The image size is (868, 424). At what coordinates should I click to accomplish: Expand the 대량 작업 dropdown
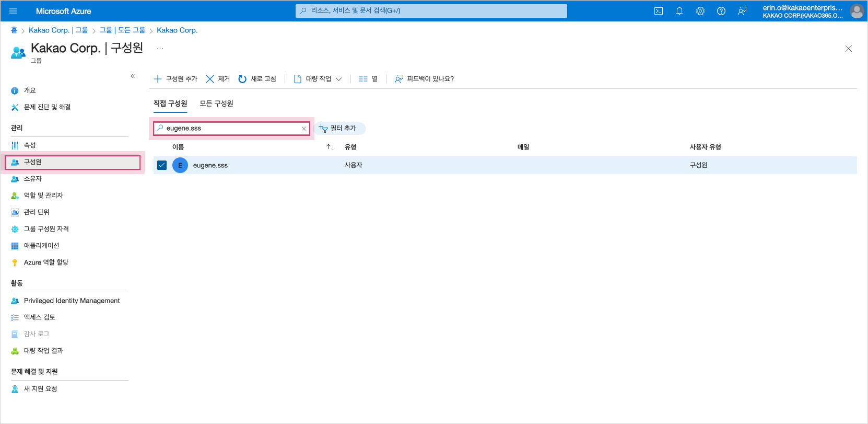[x=318, y=79]
